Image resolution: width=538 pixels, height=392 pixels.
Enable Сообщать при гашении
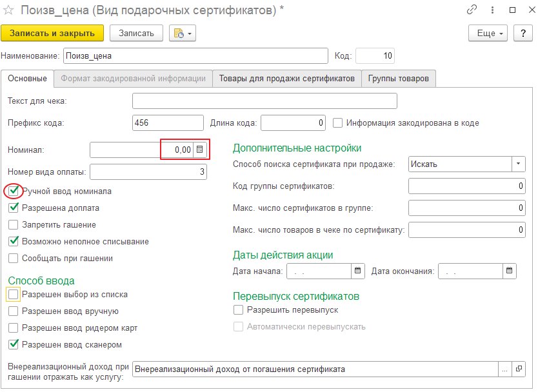pos(14,259)
